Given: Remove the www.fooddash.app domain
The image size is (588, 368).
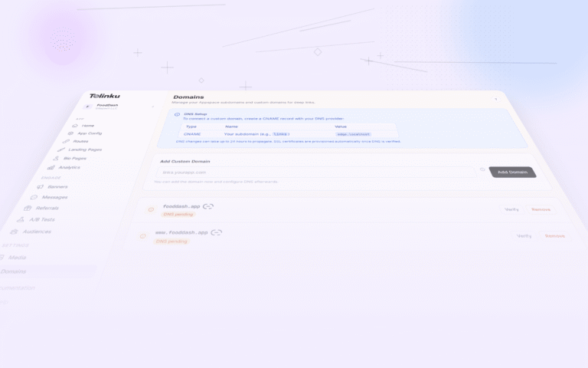Looking at the screenshot, I should [x=555, y=236].
